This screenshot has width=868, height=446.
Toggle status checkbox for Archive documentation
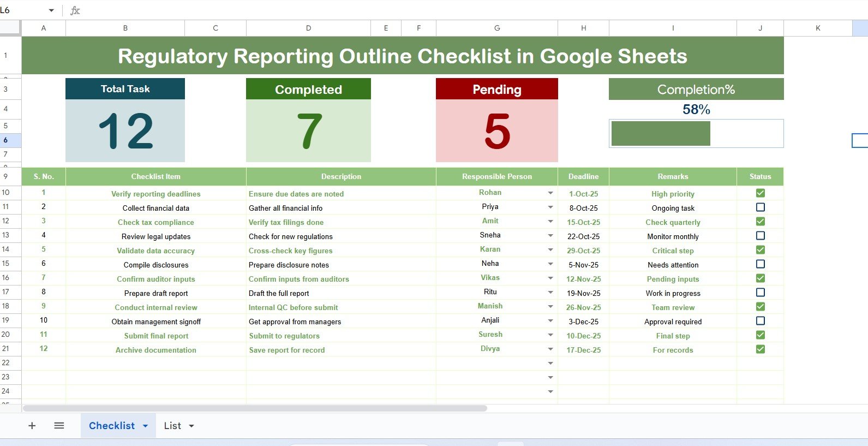tap(760, 349)
